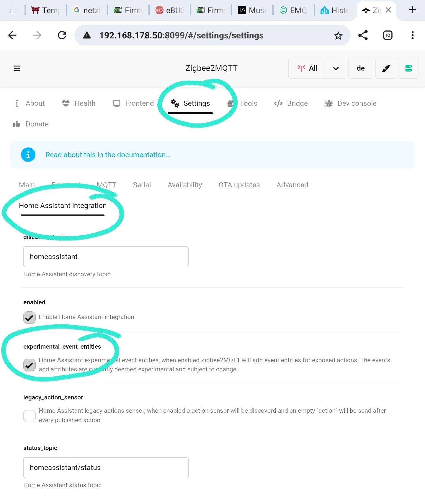Viewport: 425px width, 504px height.
Task: Click the discovery topic input field
Action: (x=106, y=257)
